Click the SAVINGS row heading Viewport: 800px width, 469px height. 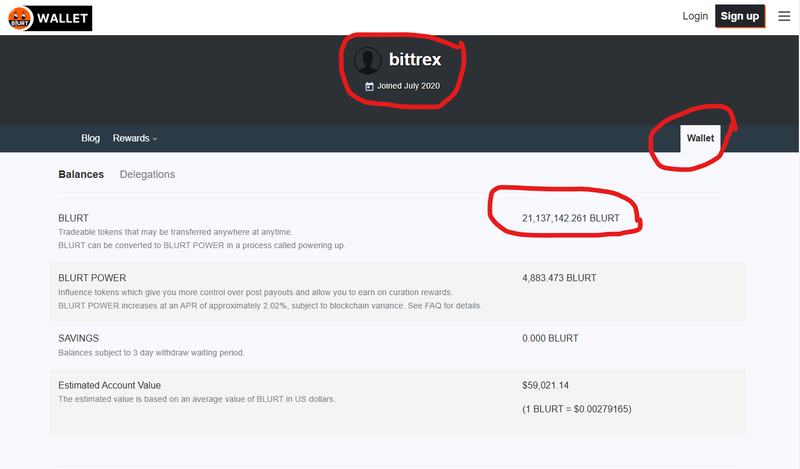coord(80,338)
